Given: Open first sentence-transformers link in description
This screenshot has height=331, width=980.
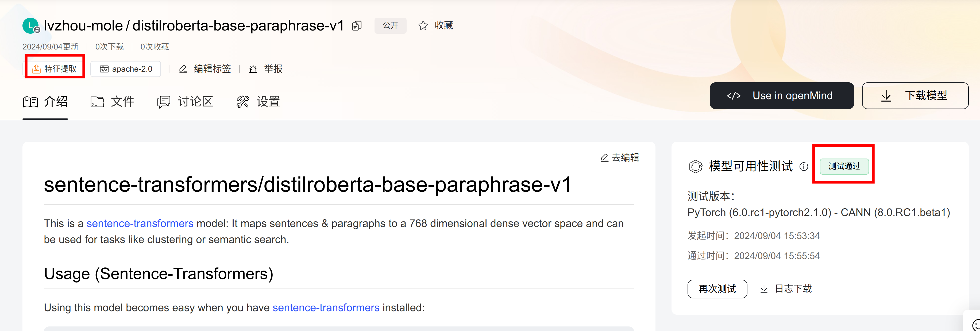Looking at the screenshot, I should pyautogui.click(x=140, y=223).
